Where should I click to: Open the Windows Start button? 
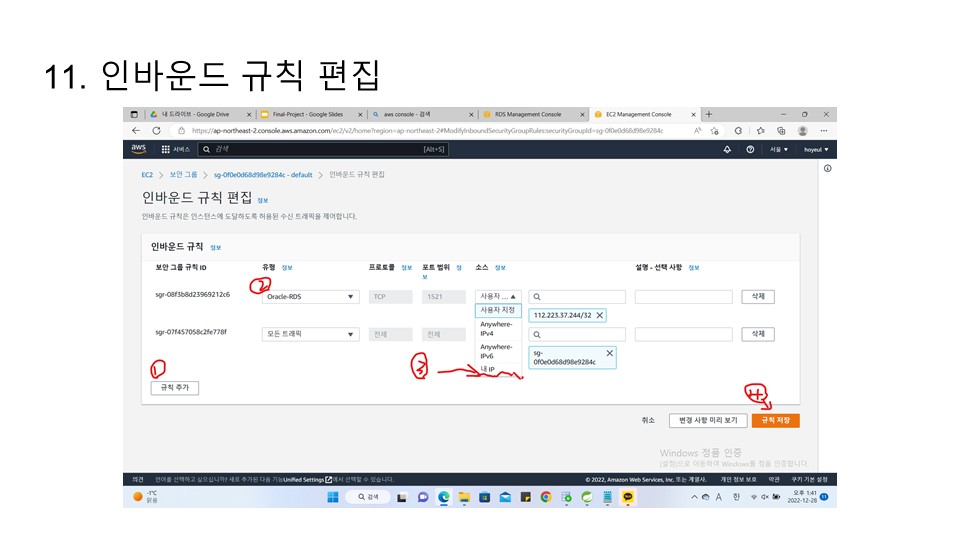(333, 497)
